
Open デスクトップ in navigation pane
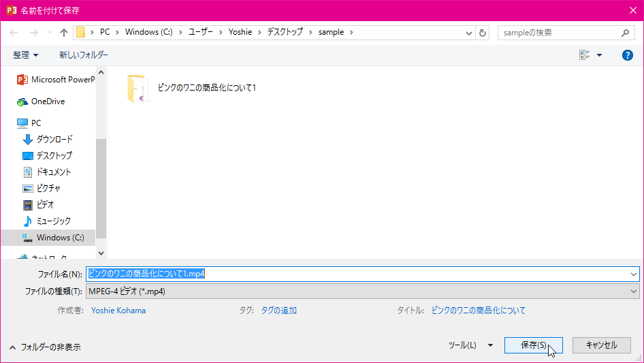[x=47, y=156]
